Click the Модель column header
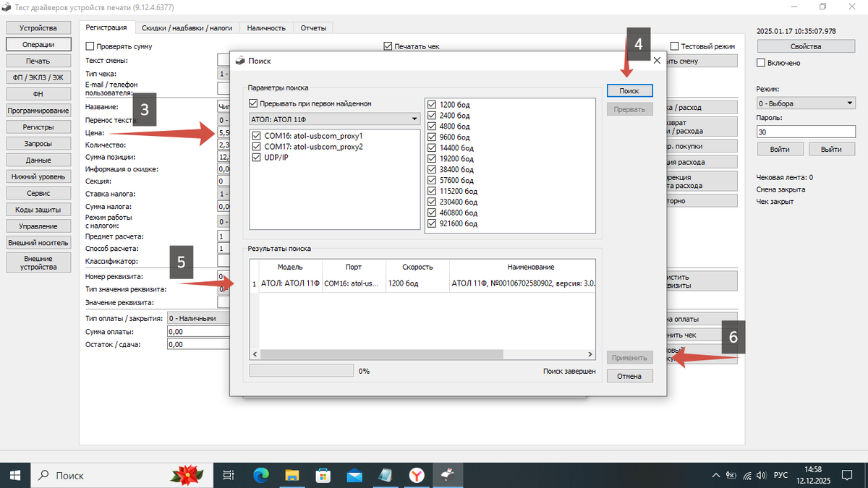 (x=290, y=267)
